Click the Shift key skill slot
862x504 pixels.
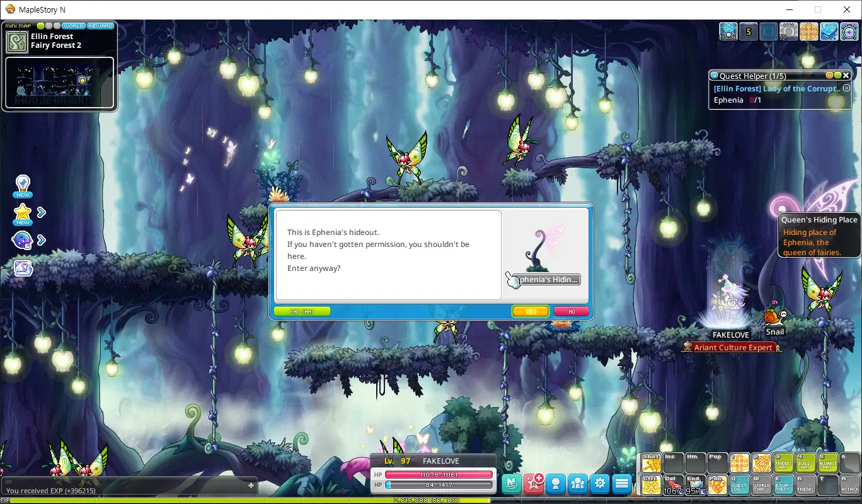point(651,463)
